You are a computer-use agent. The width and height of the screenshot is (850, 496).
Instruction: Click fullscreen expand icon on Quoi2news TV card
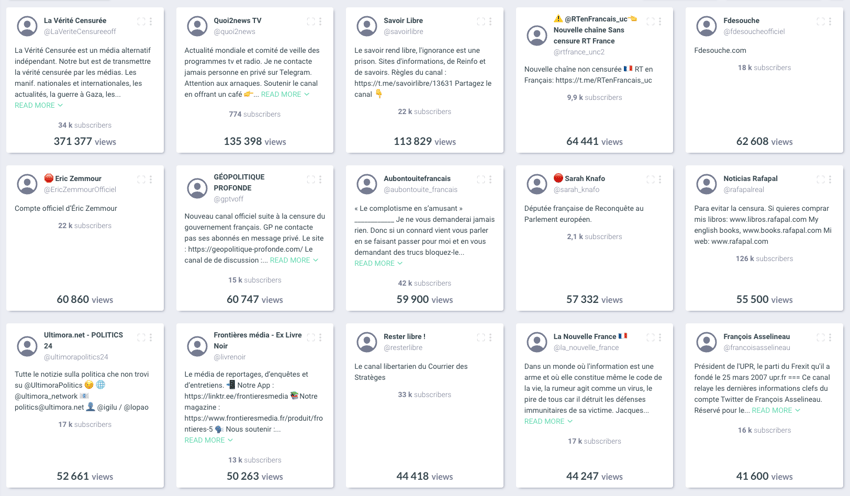click(x=311, y=22)
